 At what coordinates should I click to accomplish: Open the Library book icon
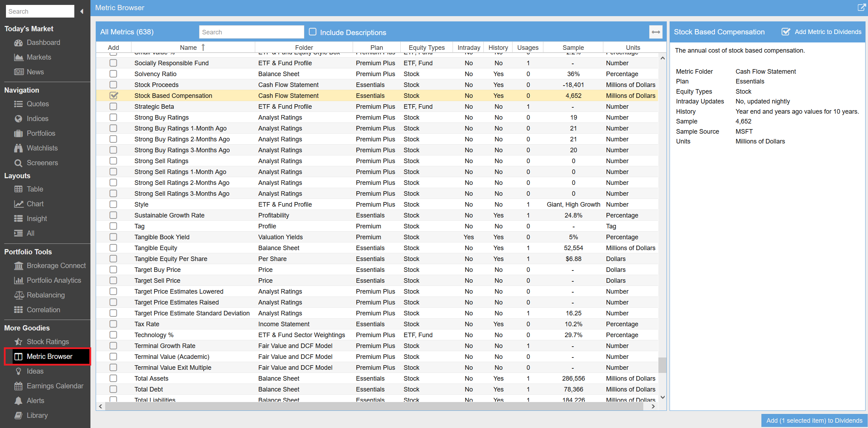point(18,415)
